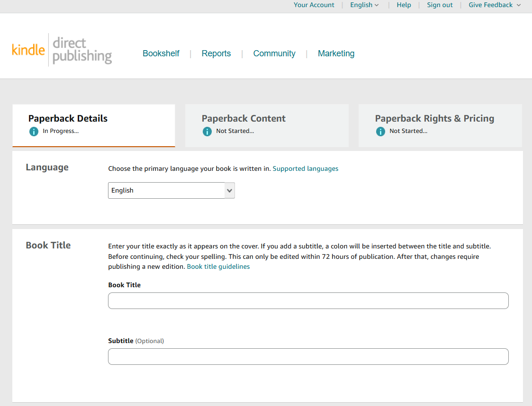Select the Paperback Details tab
Screen dimensions: 532x406
[x=94, y=125]
